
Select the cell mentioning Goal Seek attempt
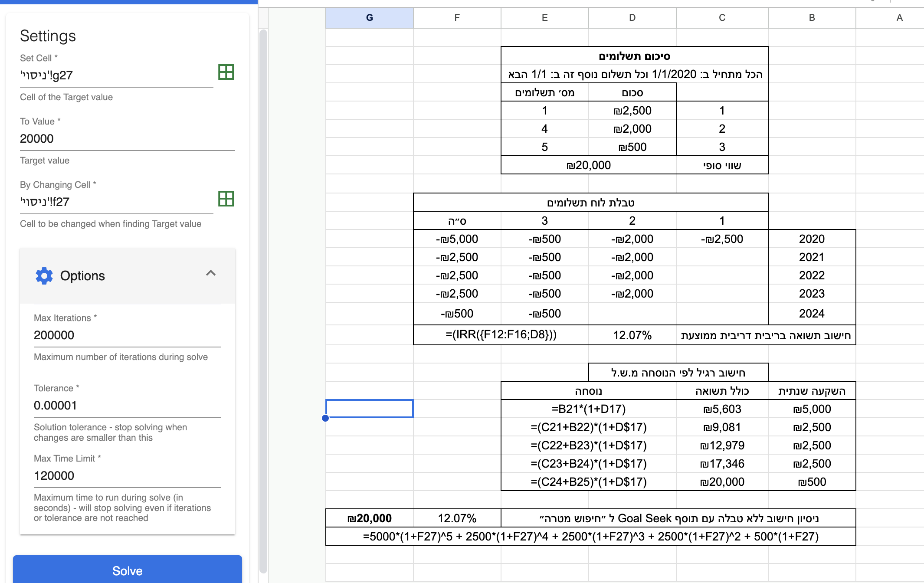[677, 518]
